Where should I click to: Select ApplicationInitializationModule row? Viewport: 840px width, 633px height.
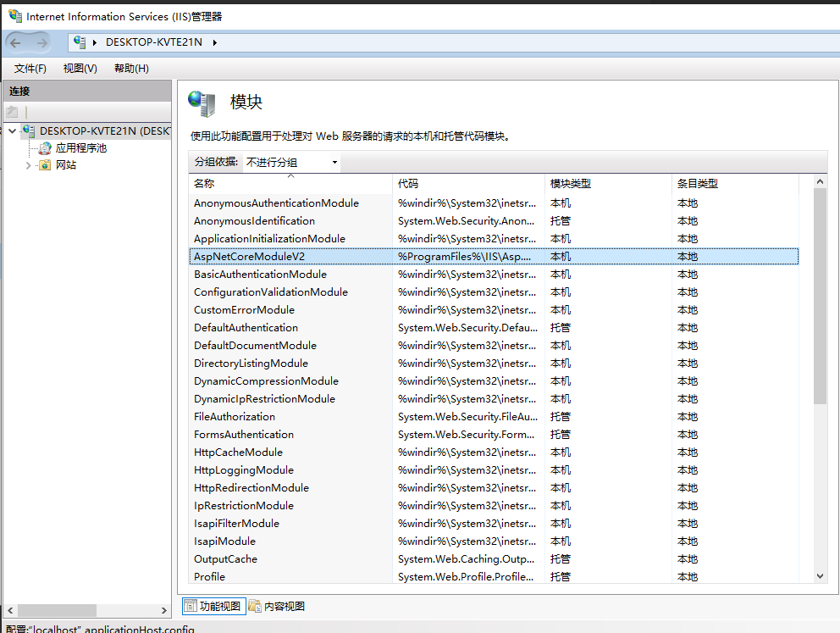pyautogui.click(x=494, y=238)
